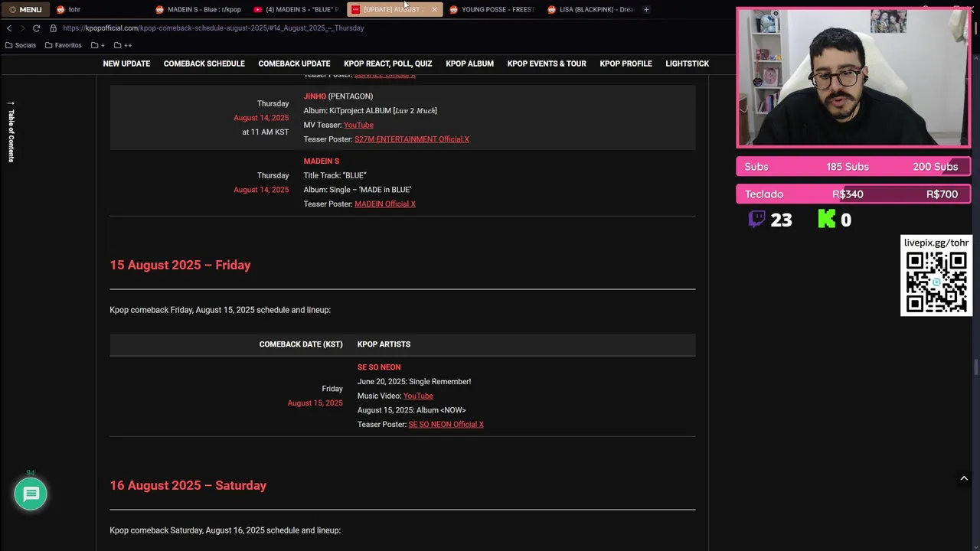Click the streamer webcam overlay
Screen dimensions: 980x551
854,77
